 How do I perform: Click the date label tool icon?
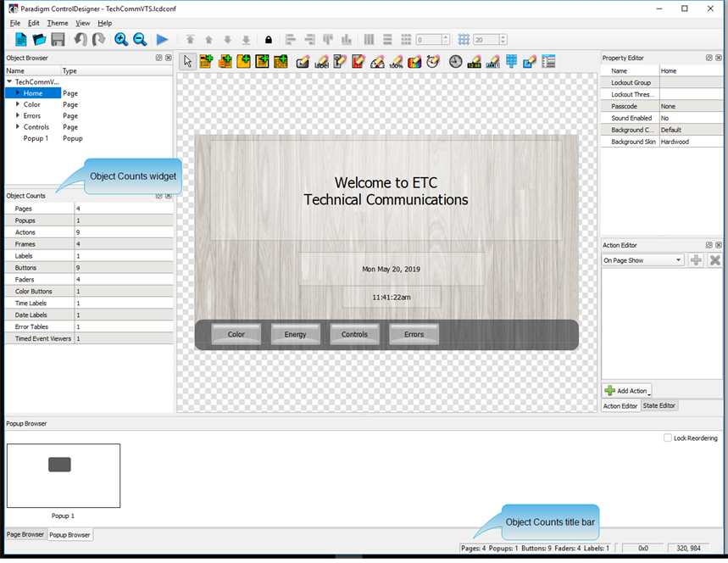(492, 62)
